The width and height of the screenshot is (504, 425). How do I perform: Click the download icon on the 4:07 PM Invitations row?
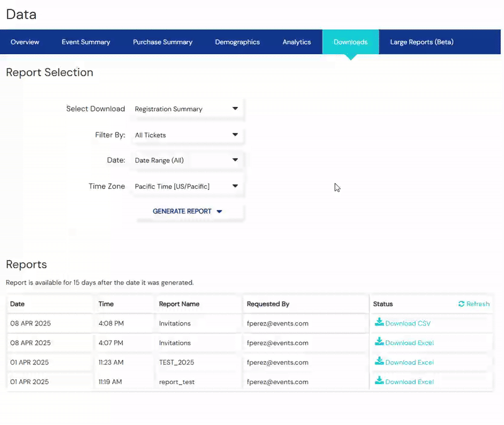(x=379, y=342)
